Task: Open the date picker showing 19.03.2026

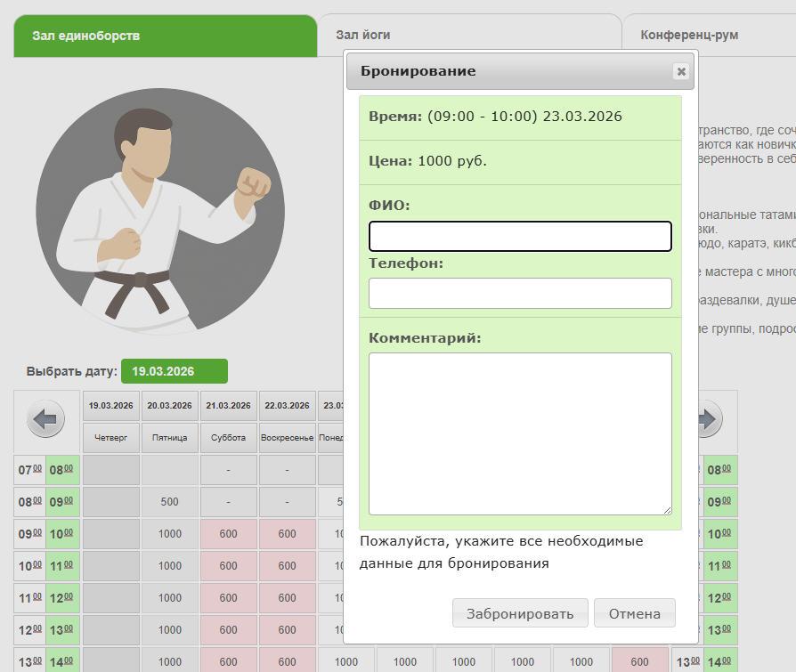Action: pos(175,371)
